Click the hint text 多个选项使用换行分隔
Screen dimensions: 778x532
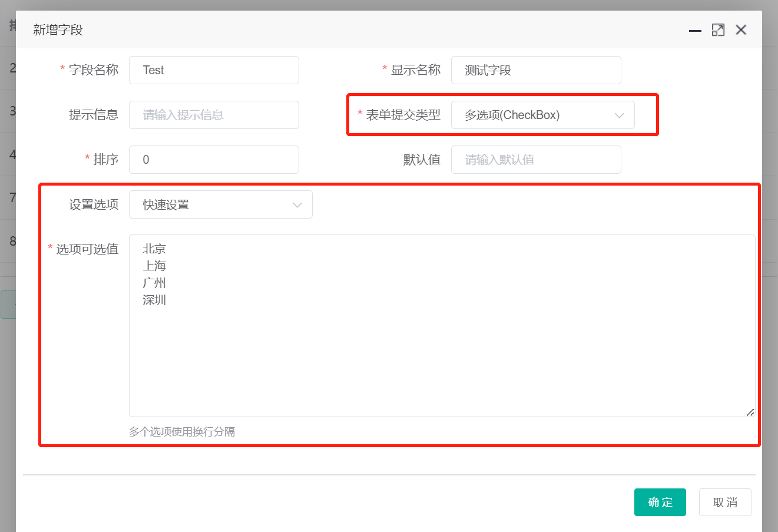(x=183, y=432)
